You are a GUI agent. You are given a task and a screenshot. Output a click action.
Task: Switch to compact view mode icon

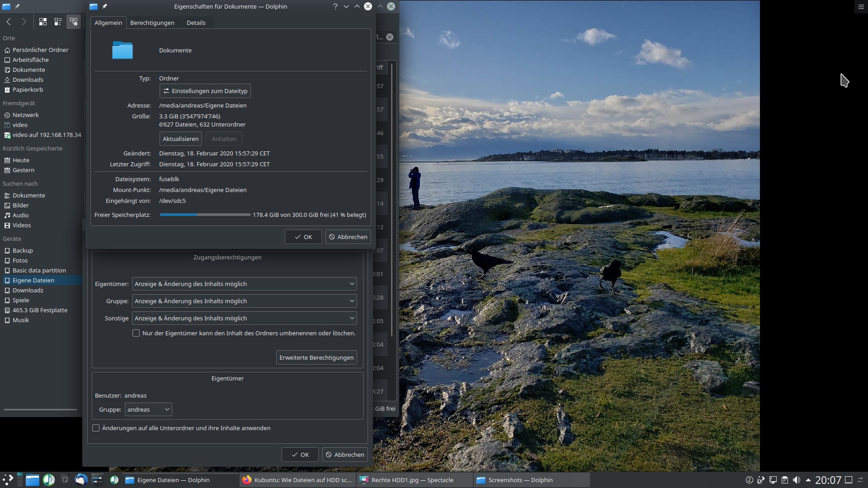(58, 22)
